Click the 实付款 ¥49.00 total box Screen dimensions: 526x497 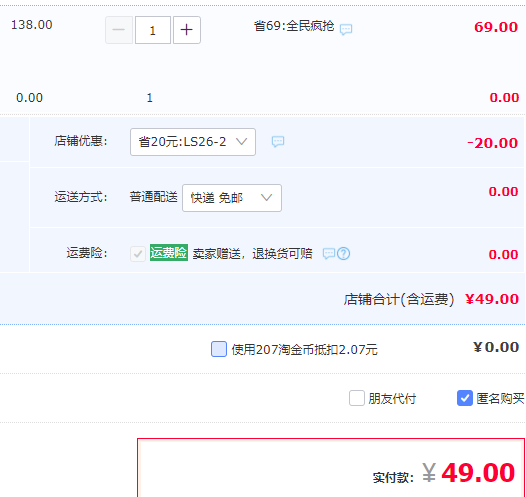coord(331,467)
